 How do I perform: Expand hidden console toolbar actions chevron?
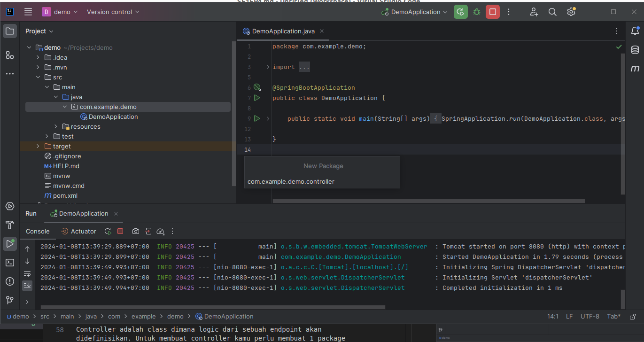(x=27, y=302)
